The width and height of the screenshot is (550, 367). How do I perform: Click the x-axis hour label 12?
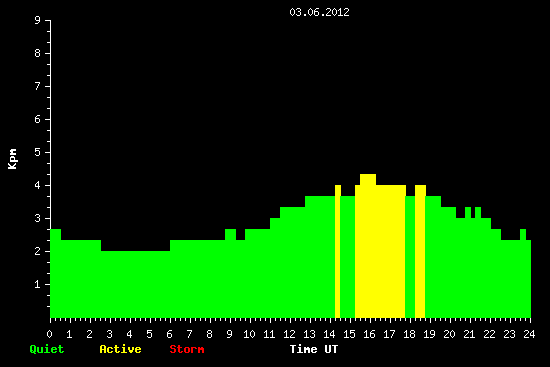289,334
